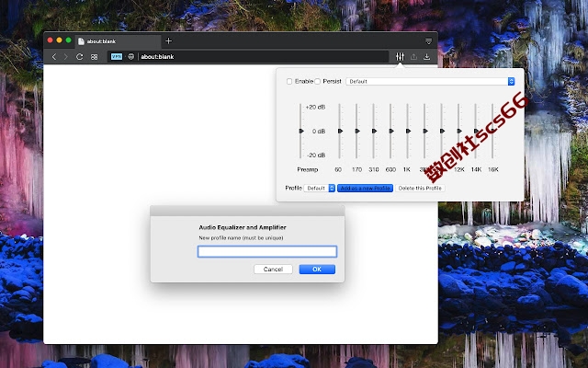Image resolution: width=588 pixels, height=368 pixels.
Task: Click Delete this Profile button
Action: (420, 188)
